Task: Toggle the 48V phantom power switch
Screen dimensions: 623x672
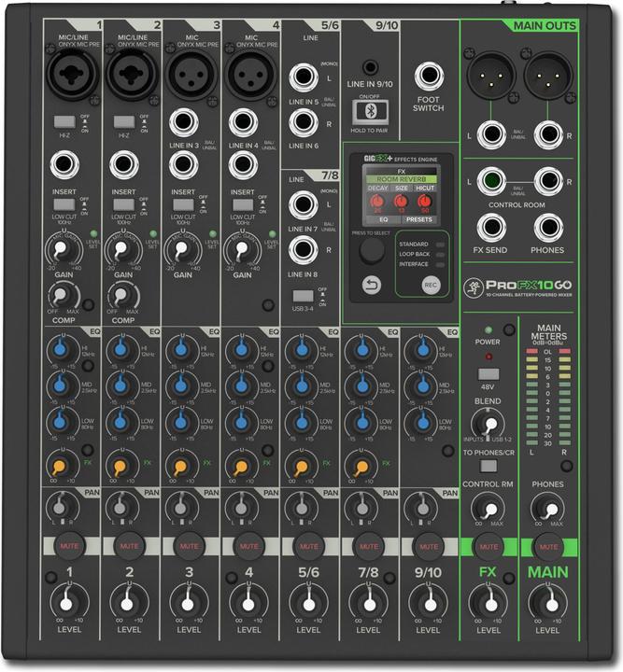Action: point(488,374)
